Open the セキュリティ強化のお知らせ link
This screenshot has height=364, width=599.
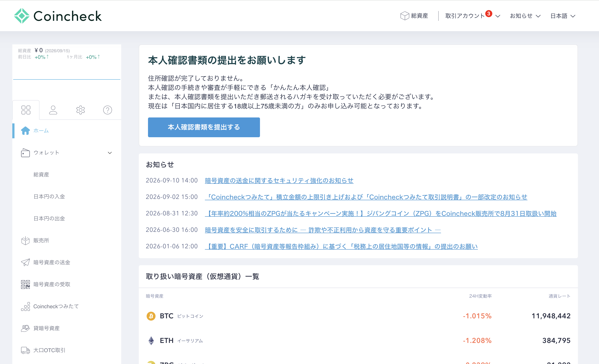tap(279, 180)
